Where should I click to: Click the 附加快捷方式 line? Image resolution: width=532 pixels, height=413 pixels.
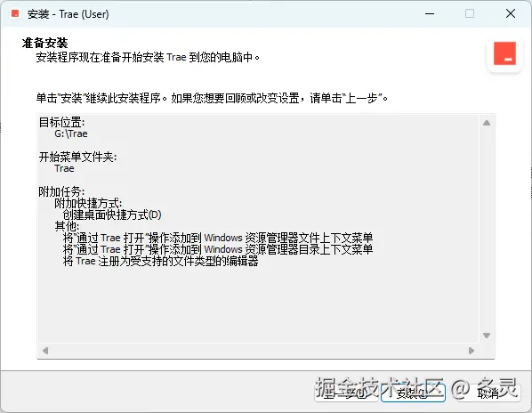tap(88, 203)
